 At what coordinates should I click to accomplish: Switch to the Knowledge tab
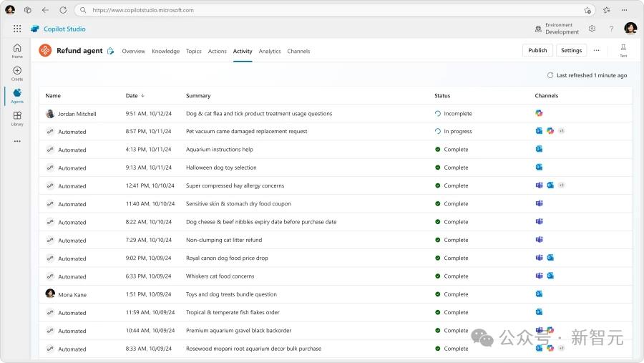click(165, 51)
